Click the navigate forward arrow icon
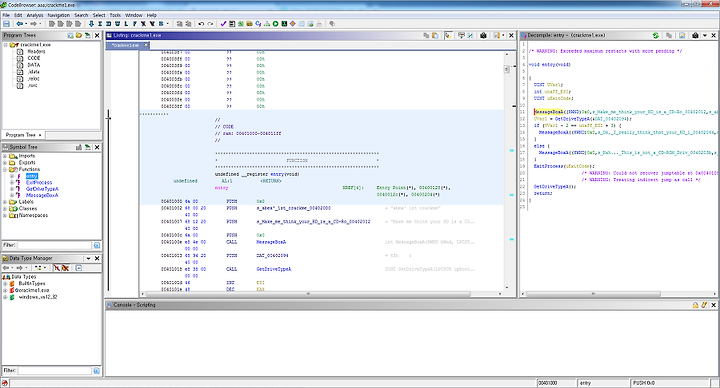The width and height of the screenshot is (720, 388). 34,24
